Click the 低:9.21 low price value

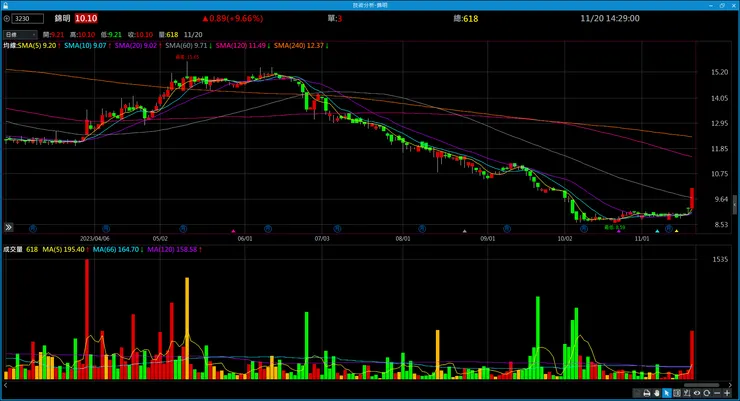click(111, 34)
